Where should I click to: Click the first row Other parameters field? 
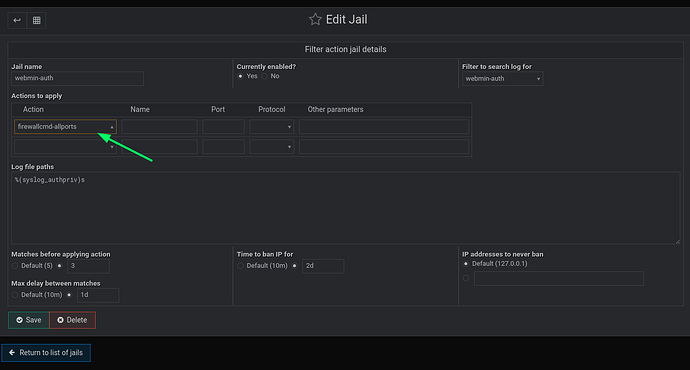[x=384, y=127]
